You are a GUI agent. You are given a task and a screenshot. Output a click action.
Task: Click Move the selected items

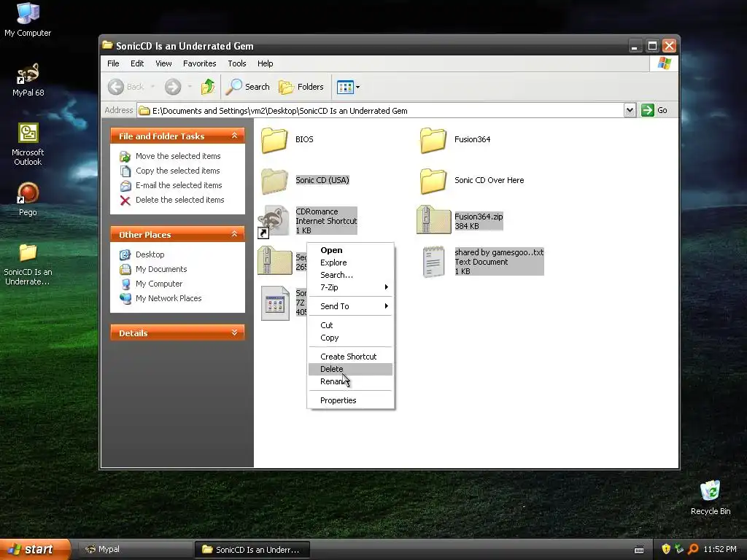pos(171,156)
